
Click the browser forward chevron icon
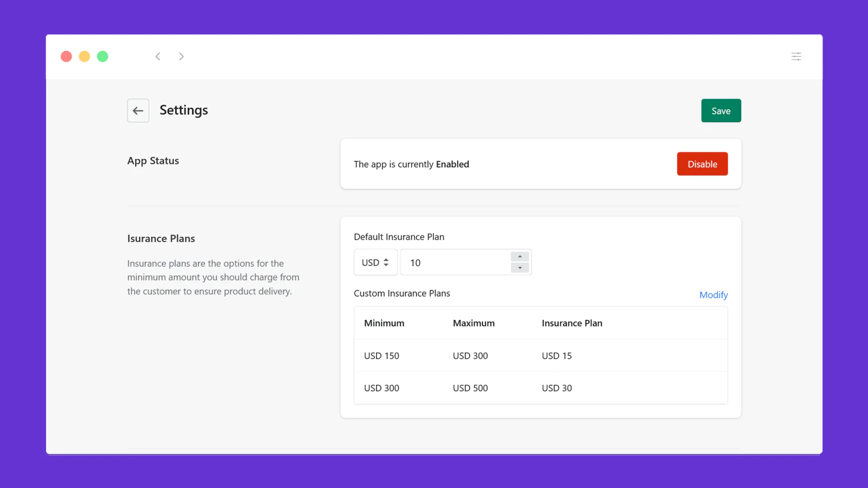[181, 56]
